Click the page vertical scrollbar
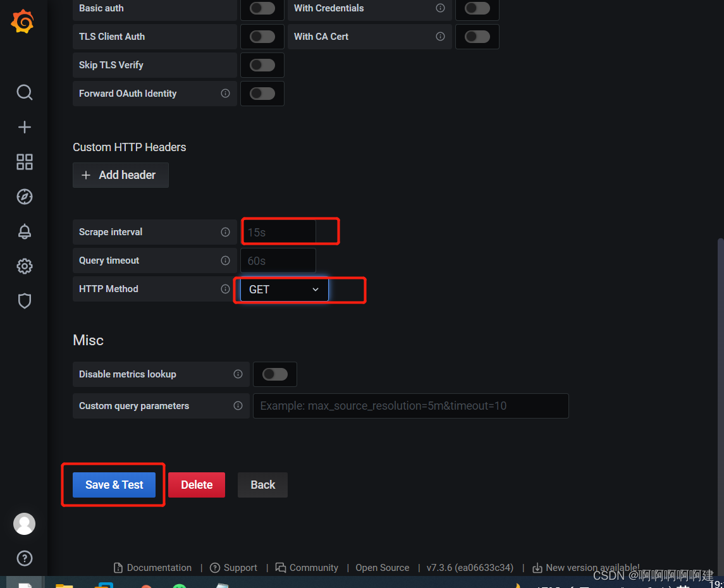The image size is (724, 588). (x=721, y=406)
